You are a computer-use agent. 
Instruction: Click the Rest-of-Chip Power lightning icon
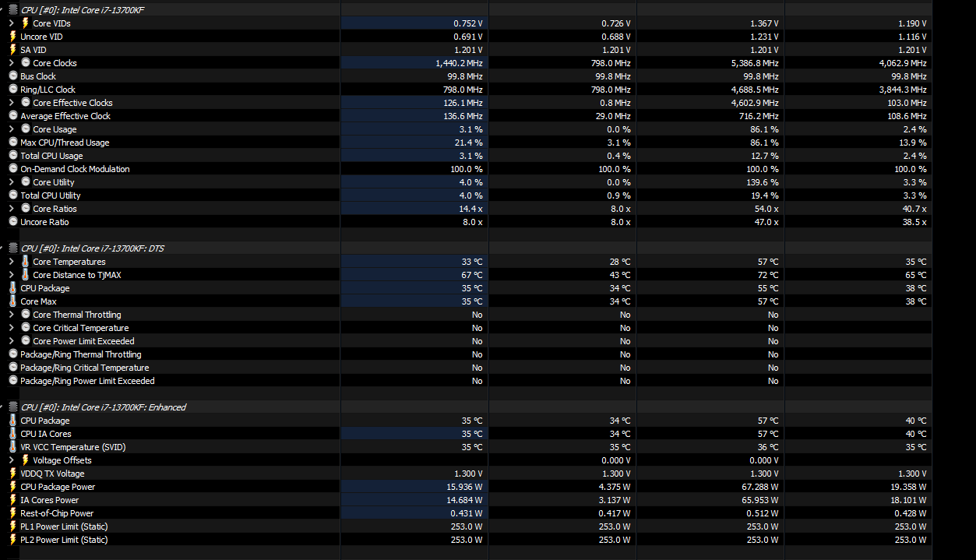point(12,513)
